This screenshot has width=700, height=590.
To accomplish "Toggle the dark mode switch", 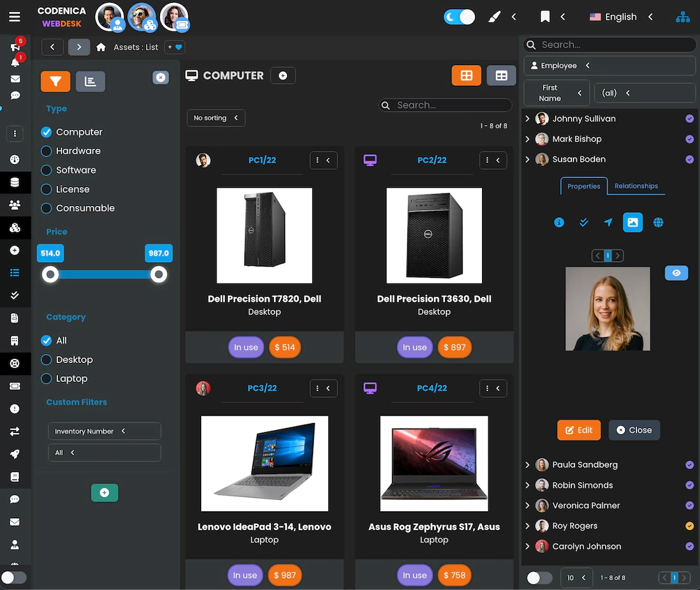I will [x=459, y=15].
